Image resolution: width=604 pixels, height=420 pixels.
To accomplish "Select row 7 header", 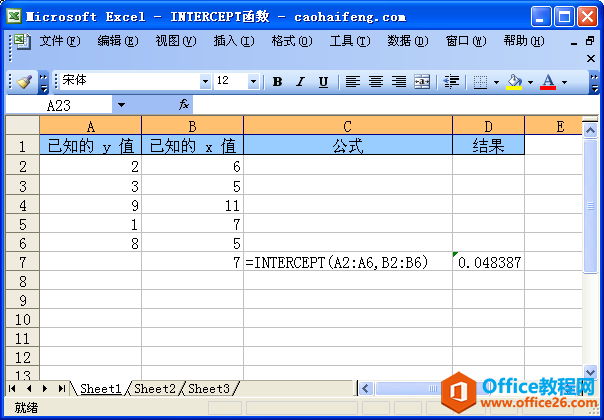I will [x=22, y=262].
